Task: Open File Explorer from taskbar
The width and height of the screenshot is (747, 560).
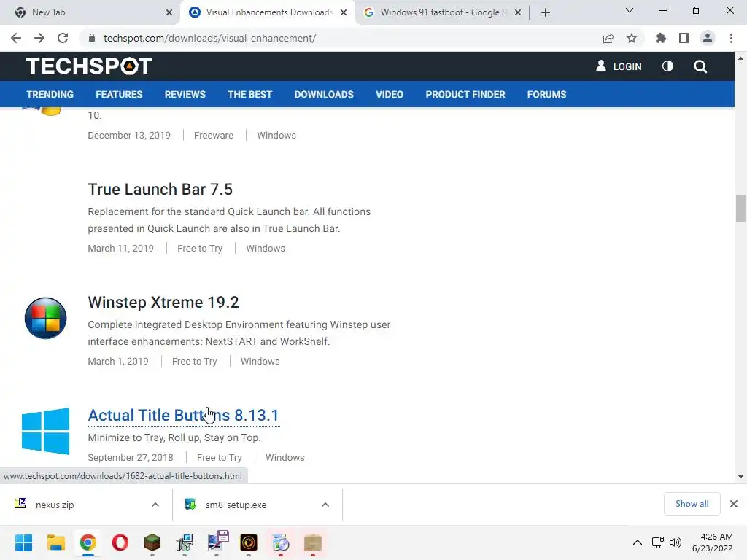Action: (x=55, y=542)
